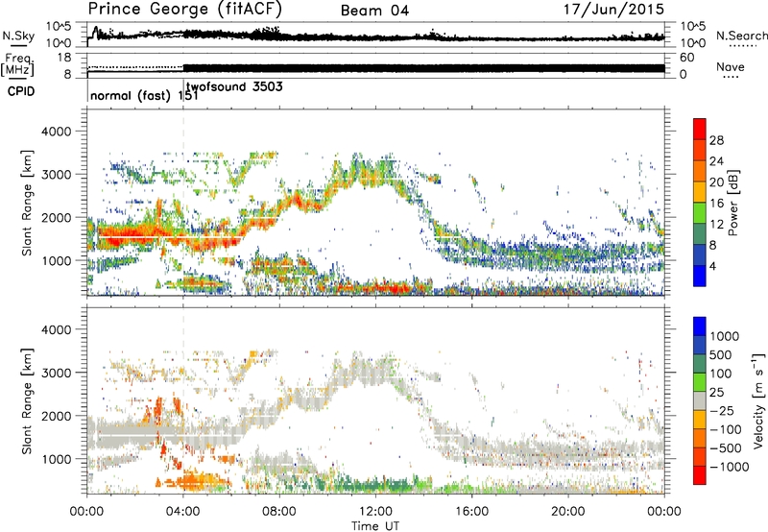Image resolution: width=768 pixels, height=532 pixels.
Task: Click the 'Freq. [MHz]' axis label
Action: pyautogui.click(x=17, y=64)
